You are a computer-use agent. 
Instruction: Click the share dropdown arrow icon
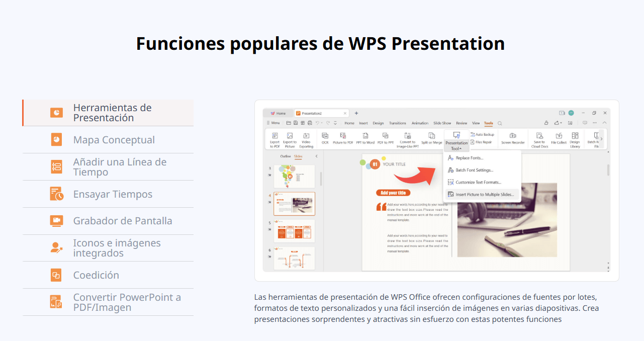point(561,123)
